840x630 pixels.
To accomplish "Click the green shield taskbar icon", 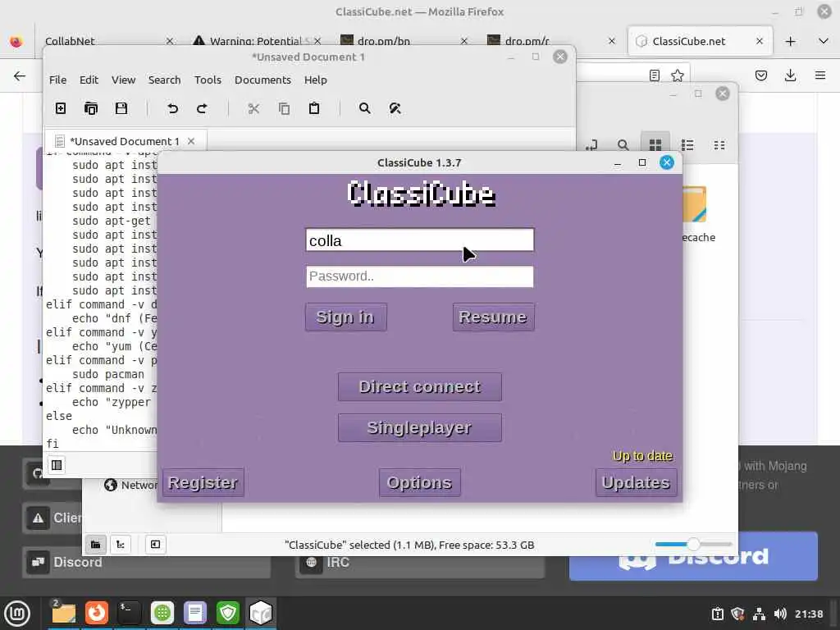I will coord(228,613).
